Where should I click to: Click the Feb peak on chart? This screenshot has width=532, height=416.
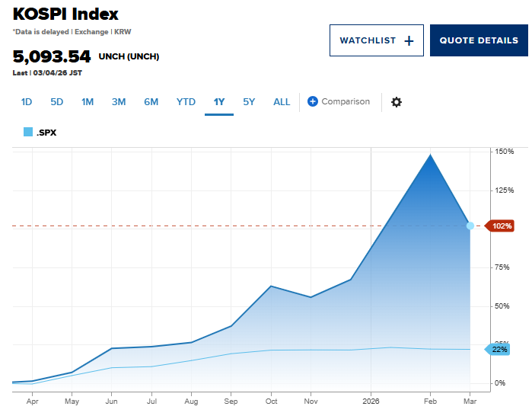(x=431, y=155)
